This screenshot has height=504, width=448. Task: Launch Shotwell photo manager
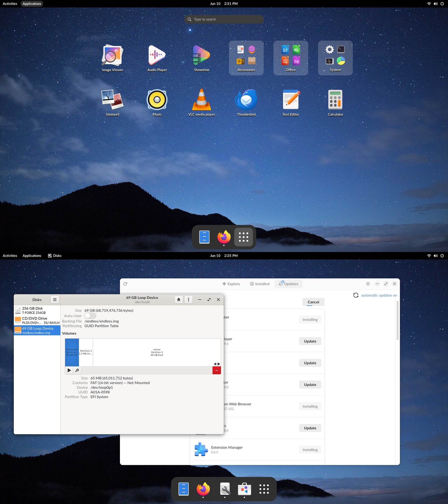pyautogui.click(x=112, y=103)
